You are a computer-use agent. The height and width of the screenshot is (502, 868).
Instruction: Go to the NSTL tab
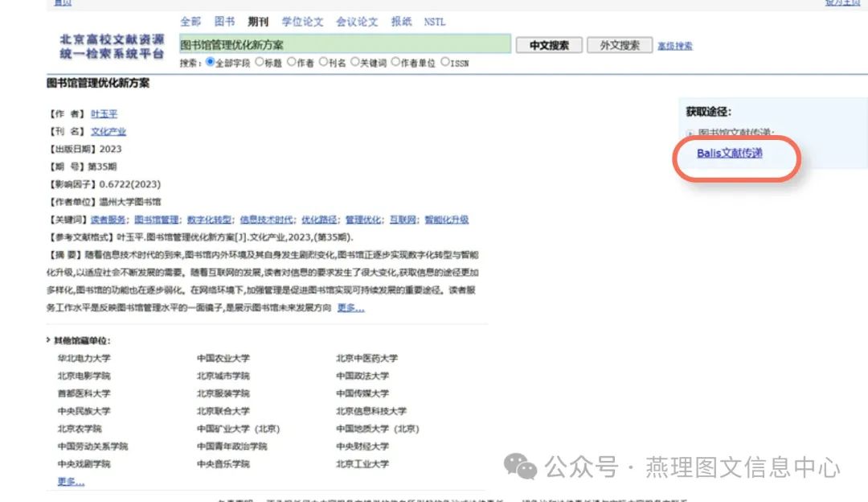coord(434,22)
